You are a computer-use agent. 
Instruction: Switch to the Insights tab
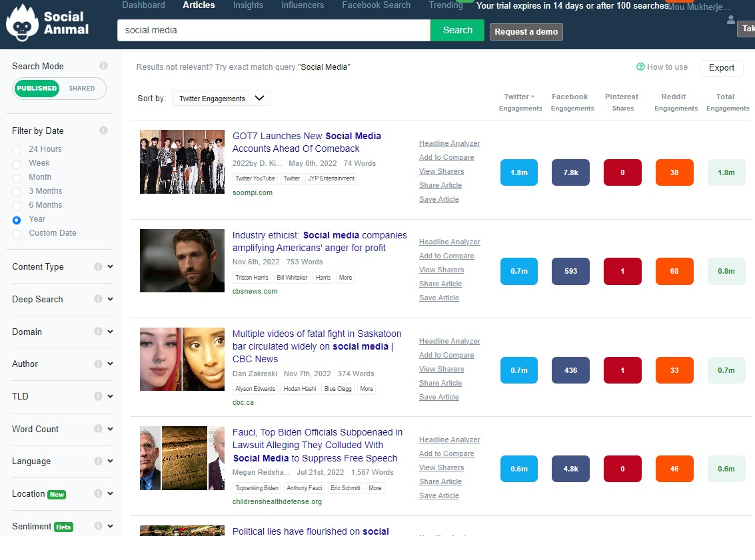click(248, 5)
